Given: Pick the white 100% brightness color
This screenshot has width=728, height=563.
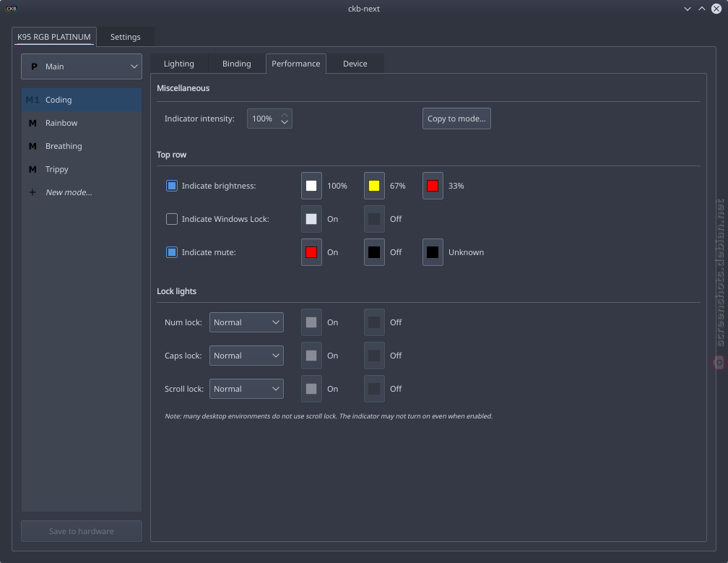Looking at the screenshot, I should (311, 186).
